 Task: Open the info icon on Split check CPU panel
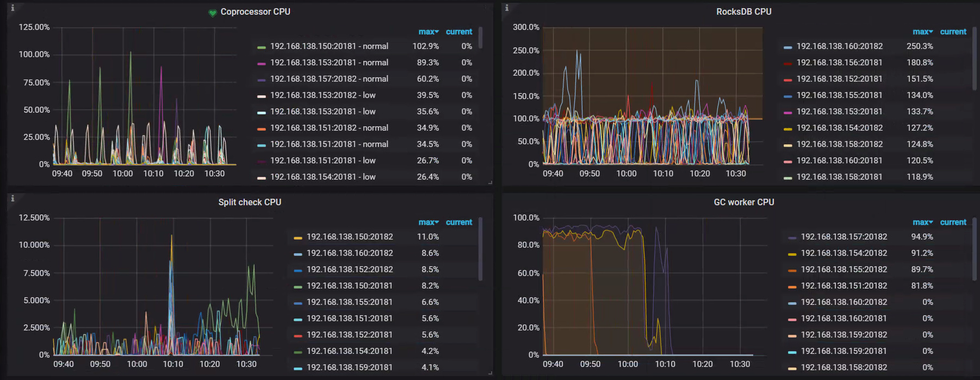[x=13, y=198]
